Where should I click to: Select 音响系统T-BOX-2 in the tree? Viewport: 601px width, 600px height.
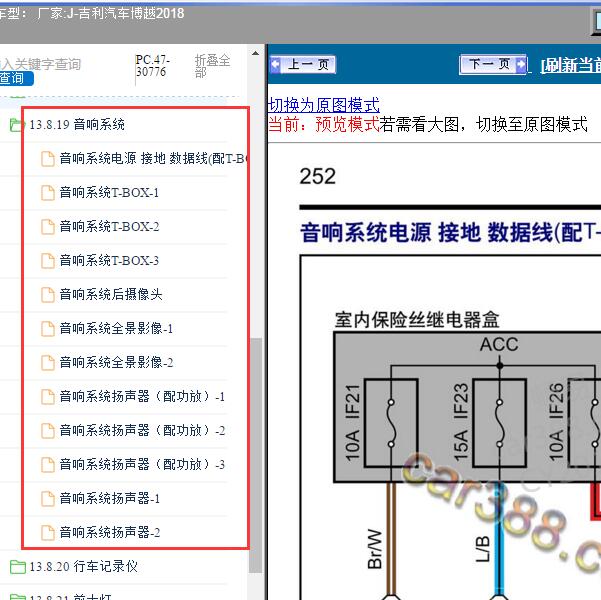[109, 227]
